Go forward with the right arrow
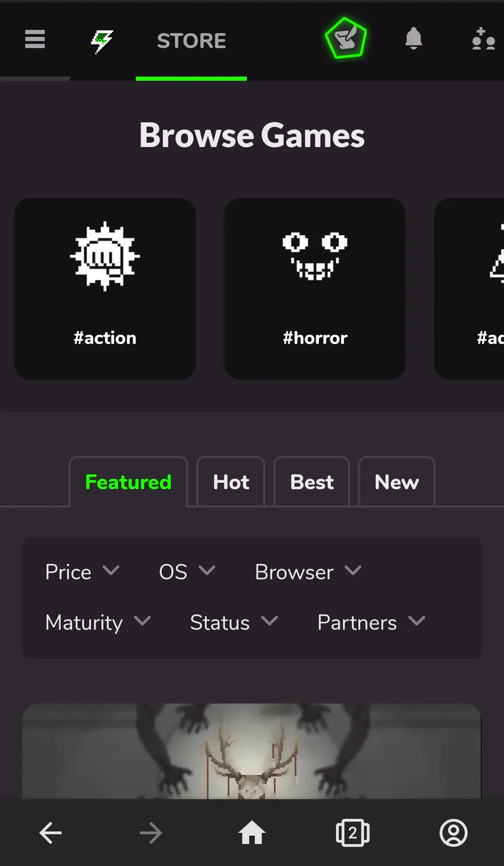The image size is (504, 866). [151, 833]
